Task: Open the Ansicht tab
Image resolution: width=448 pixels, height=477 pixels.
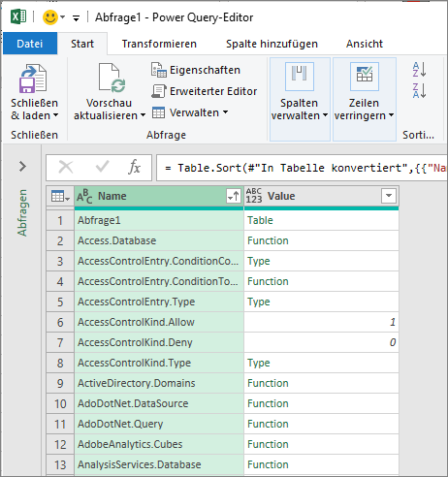Action: [365, 44]
